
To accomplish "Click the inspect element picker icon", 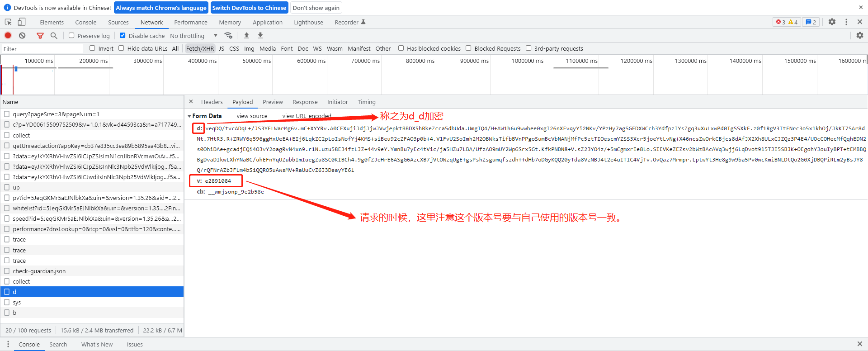I will [8, 22].
